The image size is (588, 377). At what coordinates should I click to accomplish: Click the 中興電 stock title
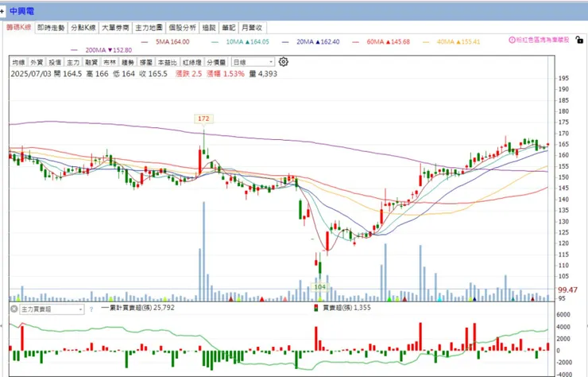coord(21,11)
